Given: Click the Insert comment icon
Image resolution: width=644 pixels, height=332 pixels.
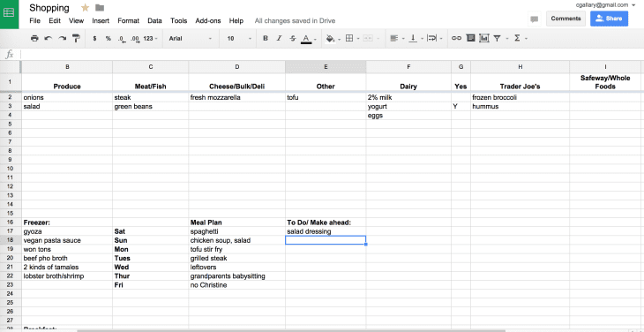Looking at the screenshot, I should pos(471,38).
